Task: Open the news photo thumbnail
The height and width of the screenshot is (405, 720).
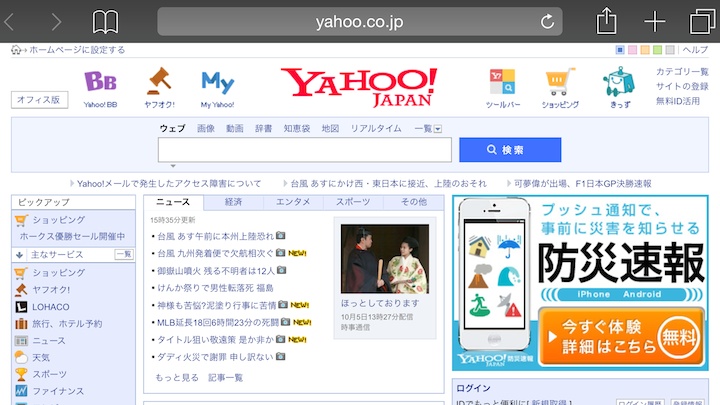Action: pyautogui.click(x=385, y=259)
